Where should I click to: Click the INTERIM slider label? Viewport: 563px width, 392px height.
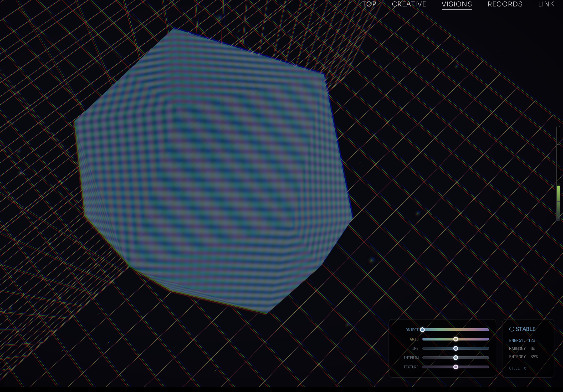pos(411,358)
